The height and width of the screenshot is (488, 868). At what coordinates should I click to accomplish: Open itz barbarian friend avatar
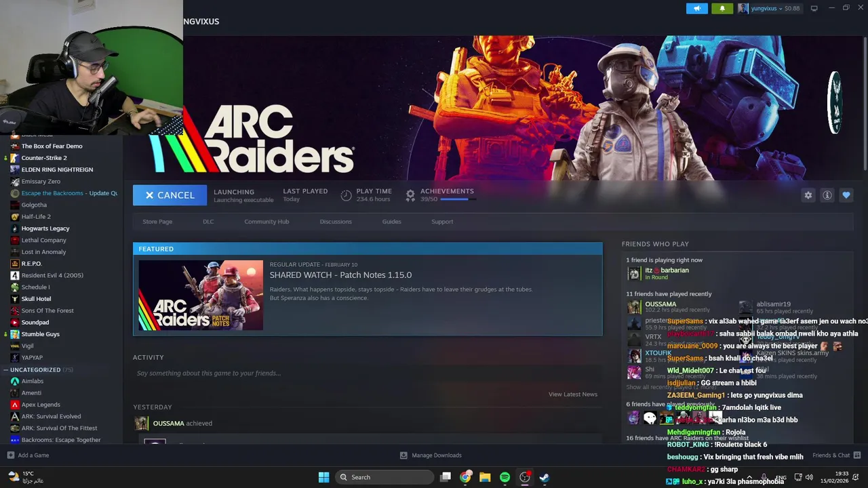(x=633, y=274)
